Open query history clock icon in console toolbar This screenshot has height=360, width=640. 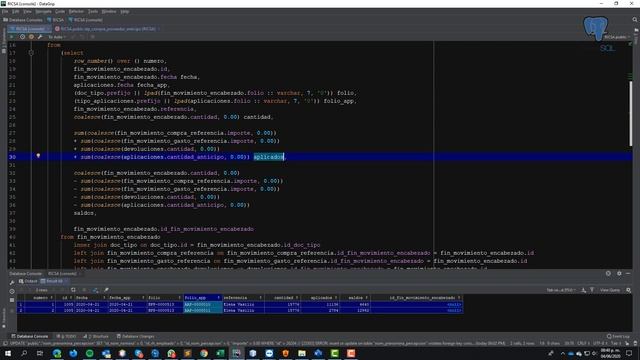(22, 37)
